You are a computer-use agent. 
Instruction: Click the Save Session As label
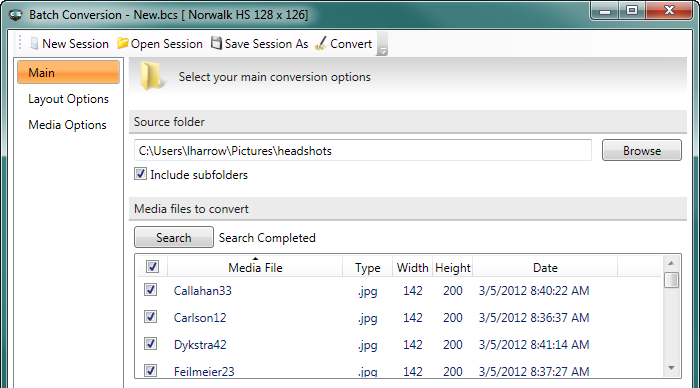(267, 44)
